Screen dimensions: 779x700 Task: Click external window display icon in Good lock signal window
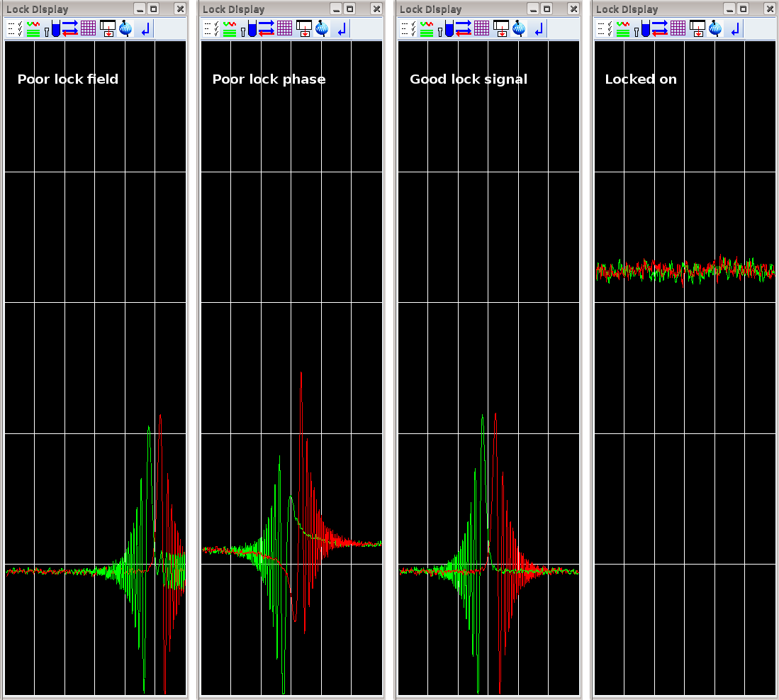click(x=500, y=29)
